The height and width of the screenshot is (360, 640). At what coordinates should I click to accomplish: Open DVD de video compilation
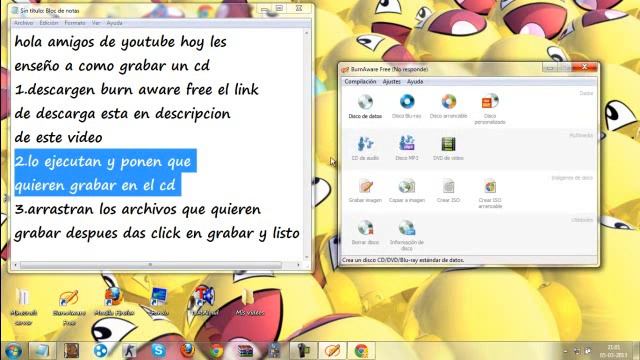tap(448, 148)
